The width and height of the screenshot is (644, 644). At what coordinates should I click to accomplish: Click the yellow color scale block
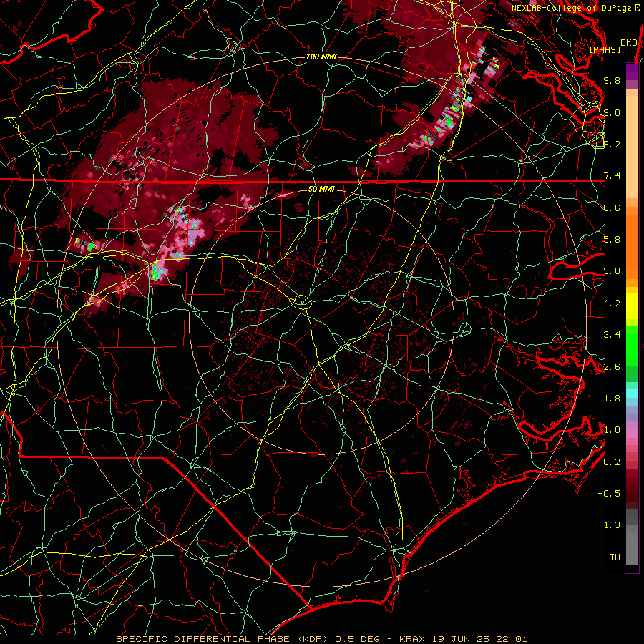[632, 306]
